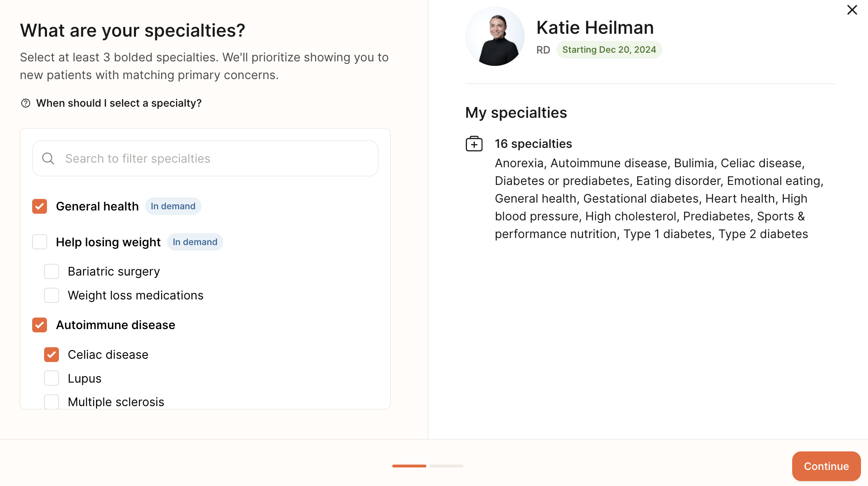Uncheck the Autoimmune disease checkbox
The height and width of the screenshot is (486, 868).
[40, 325]
